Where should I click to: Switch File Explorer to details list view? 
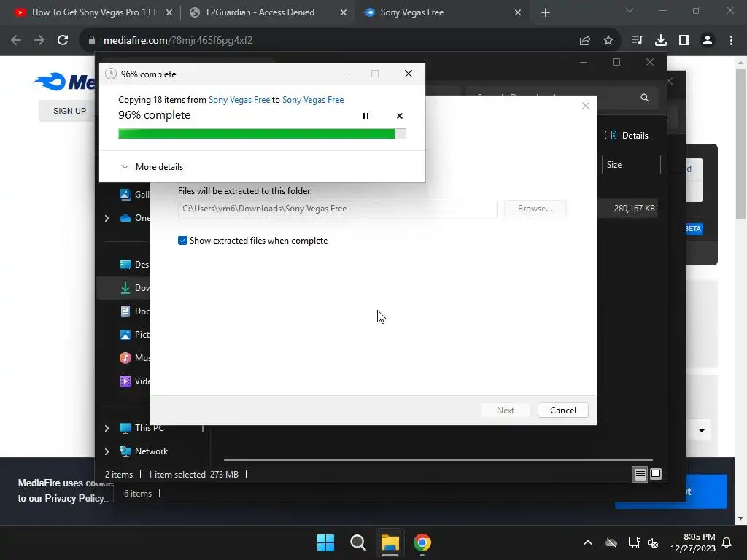click(x=640, y=474)
